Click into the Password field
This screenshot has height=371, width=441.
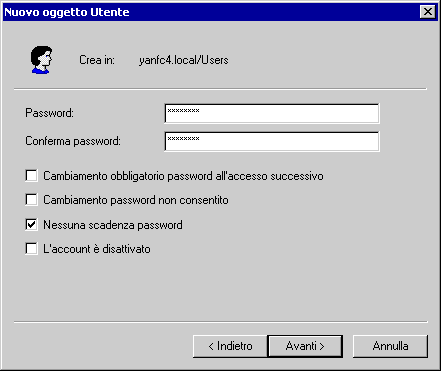click(x=272, y=113)
